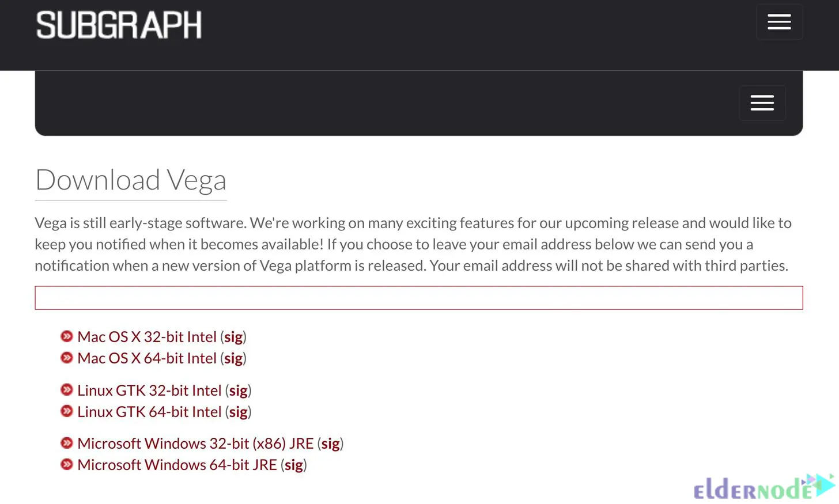The width and height of the screenshot is (839, 504).
Task: Click the red arrow icon beside Linux GTK 64-bit
Action: tap(66, 411)
